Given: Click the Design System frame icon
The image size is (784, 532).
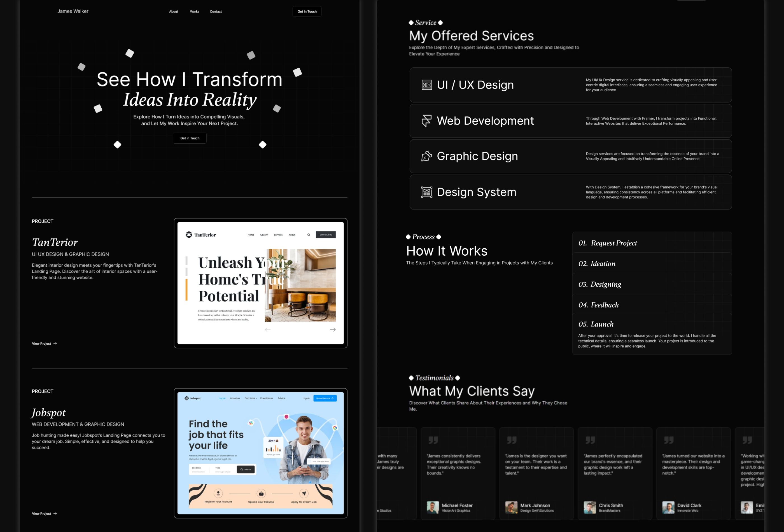Looking at the screenshot, I should coord(426,192).
